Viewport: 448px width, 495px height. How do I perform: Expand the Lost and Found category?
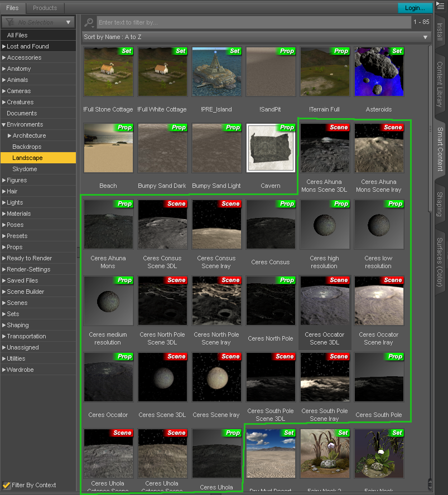click(x=4, y=46)
